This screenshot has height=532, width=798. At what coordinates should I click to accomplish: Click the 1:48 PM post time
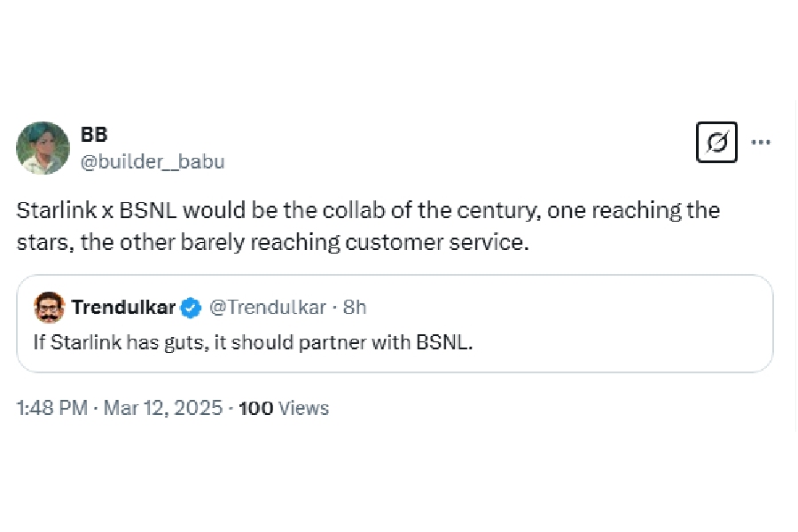coord(52,408)
